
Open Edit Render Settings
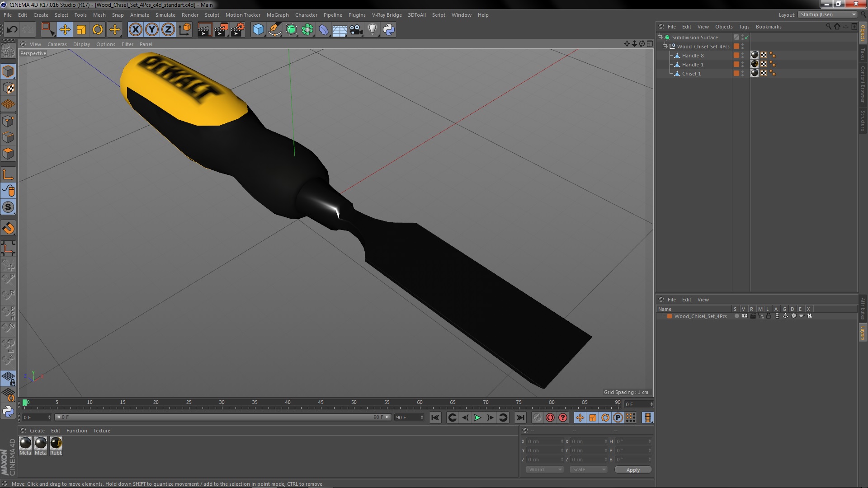point(237,30)
